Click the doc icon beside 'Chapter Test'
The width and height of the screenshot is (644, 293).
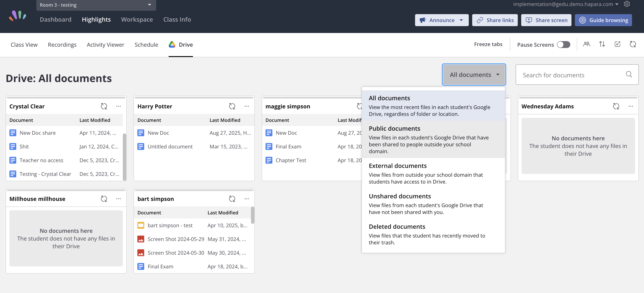pyautogui.click(x=269, y=160)
